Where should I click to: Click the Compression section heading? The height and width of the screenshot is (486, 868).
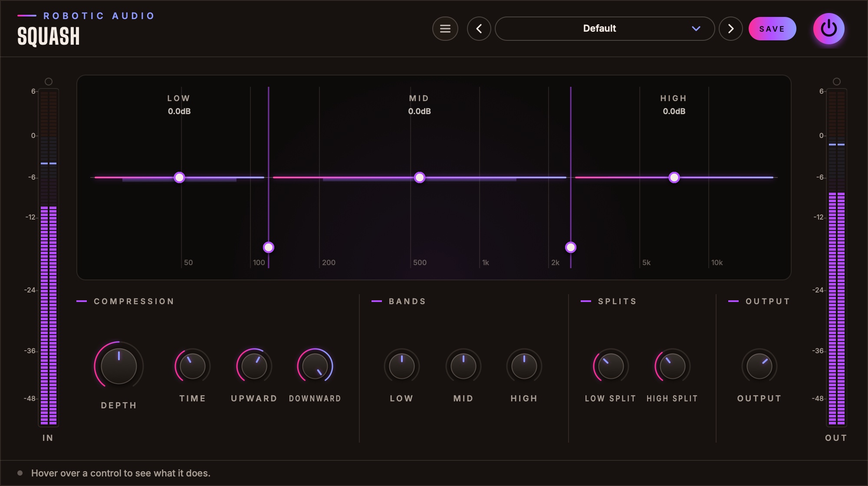click(134, 301)
